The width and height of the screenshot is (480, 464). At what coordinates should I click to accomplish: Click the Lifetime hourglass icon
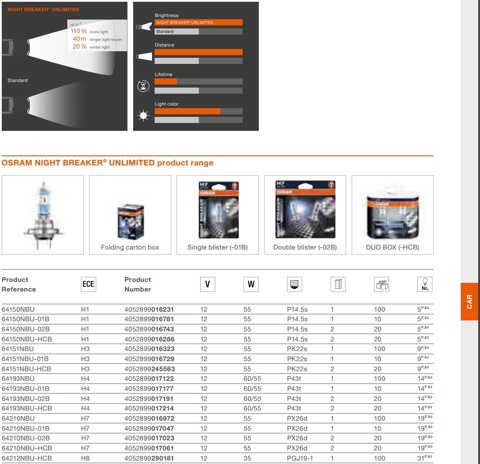click(x=144, y=86)
